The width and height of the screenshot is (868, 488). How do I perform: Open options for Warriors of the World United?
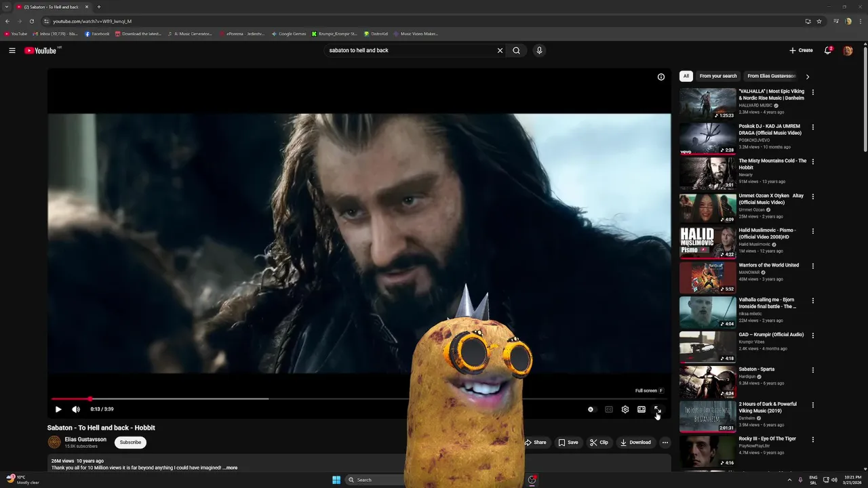click(x=813, y=266)
